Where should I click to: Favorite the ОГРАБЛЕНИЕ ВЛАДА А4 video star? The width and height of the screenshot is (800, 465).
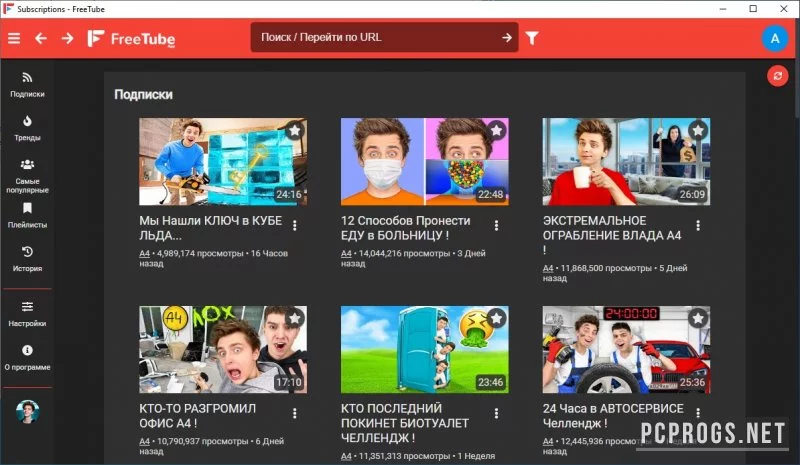pos(697,131)
